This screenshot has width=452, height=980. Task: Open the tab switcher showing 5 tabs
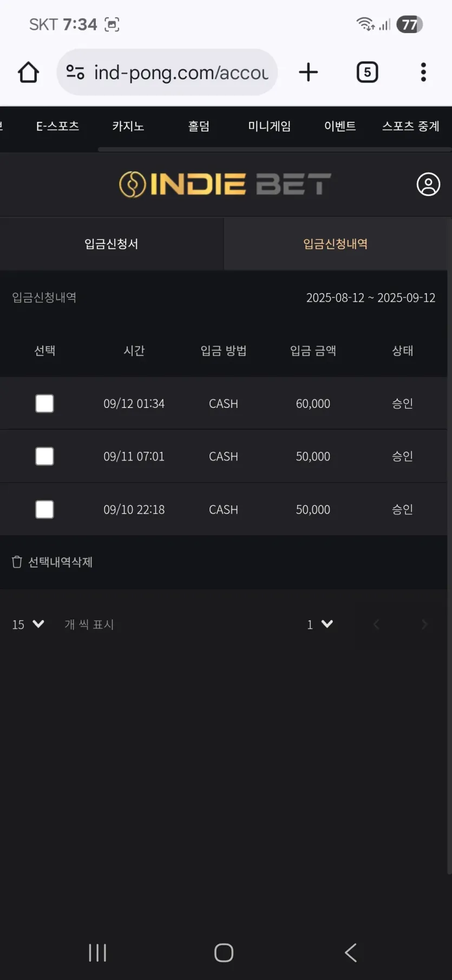pos(367,72)
